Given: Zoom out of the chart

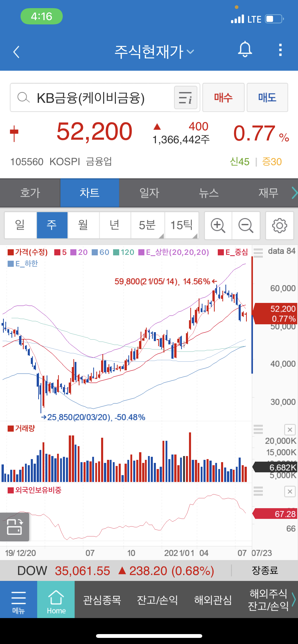Looking at the screenshot, I should click(x=246, y=225).
